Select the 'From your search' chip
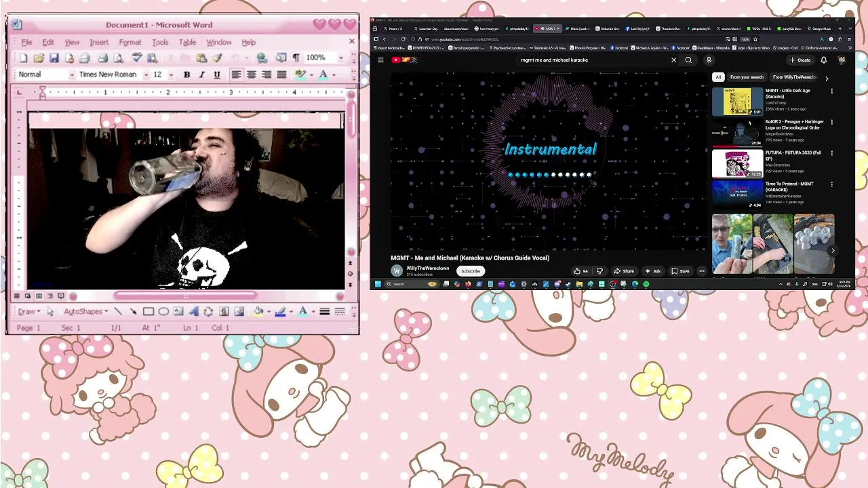 [x=747, y=77]
